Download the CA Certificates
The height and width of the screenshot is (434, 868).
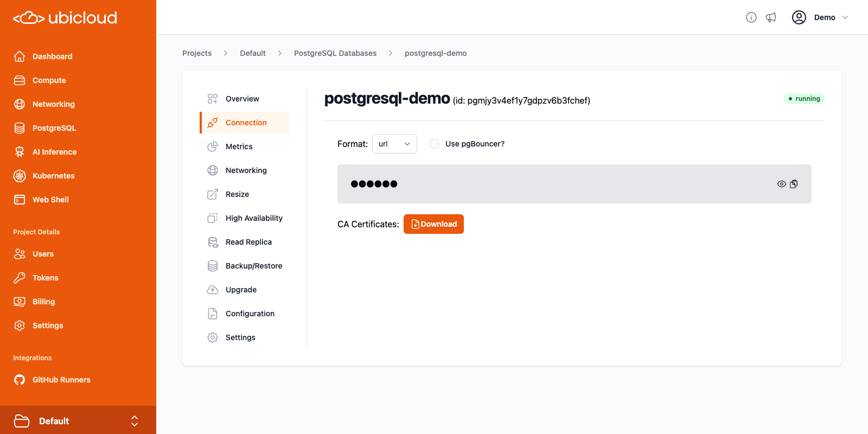click(x=433, y=224)
